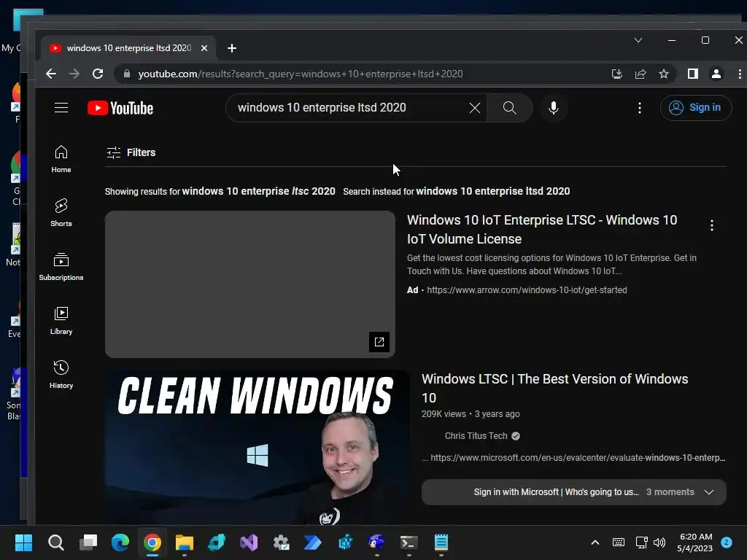
Task: Open File Explorer from taskbar
Action: [x=185, y=542]
